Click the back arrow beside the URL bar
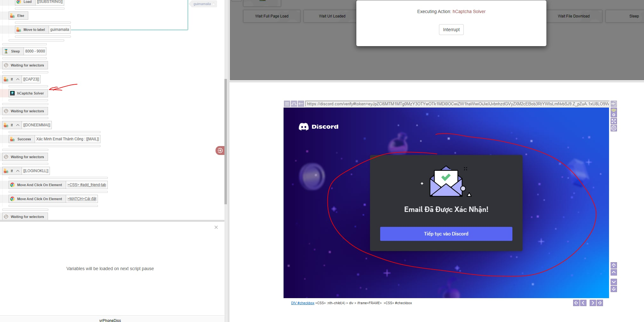The width and height of the screenshot is (644, 322). point(301,104)
